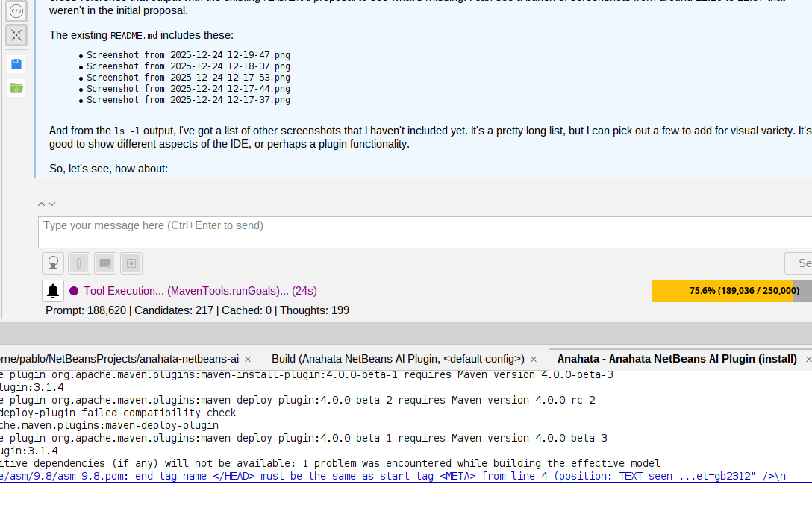Toggle the notification bell button

[53, 291]
